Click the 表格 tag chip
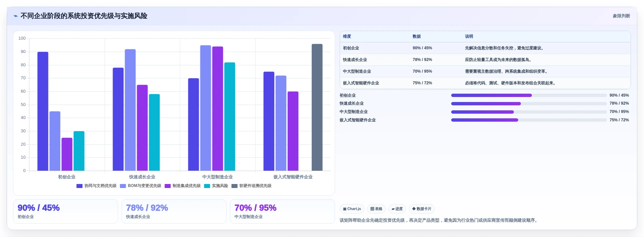 point(376,209)
